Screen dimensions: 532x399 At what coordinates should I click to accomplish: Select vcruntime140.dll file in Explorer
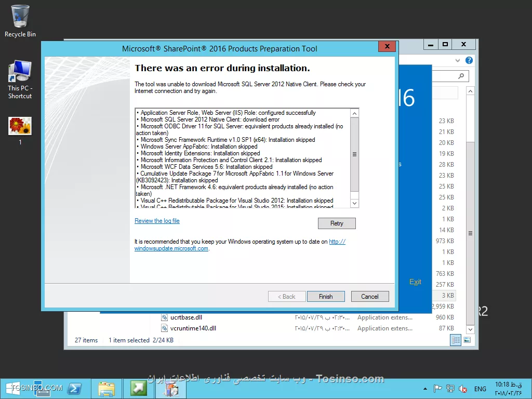tap(193, 328)
